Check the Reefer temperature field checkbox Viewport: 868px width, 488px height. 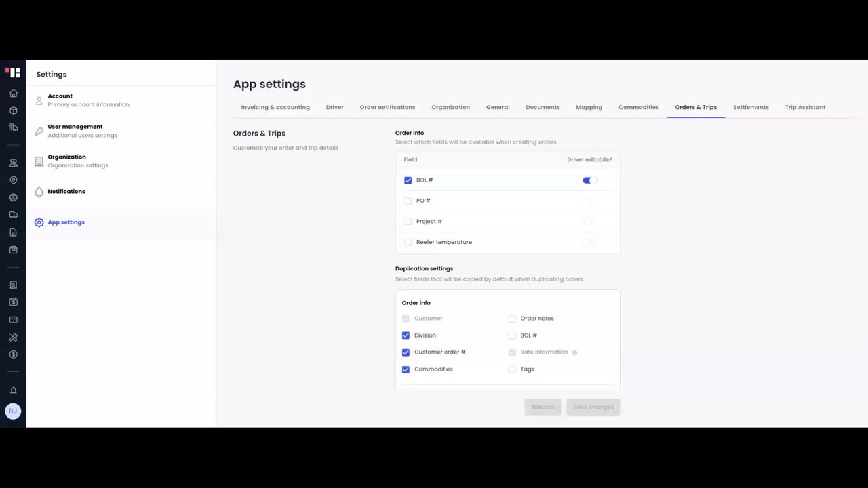408,242
